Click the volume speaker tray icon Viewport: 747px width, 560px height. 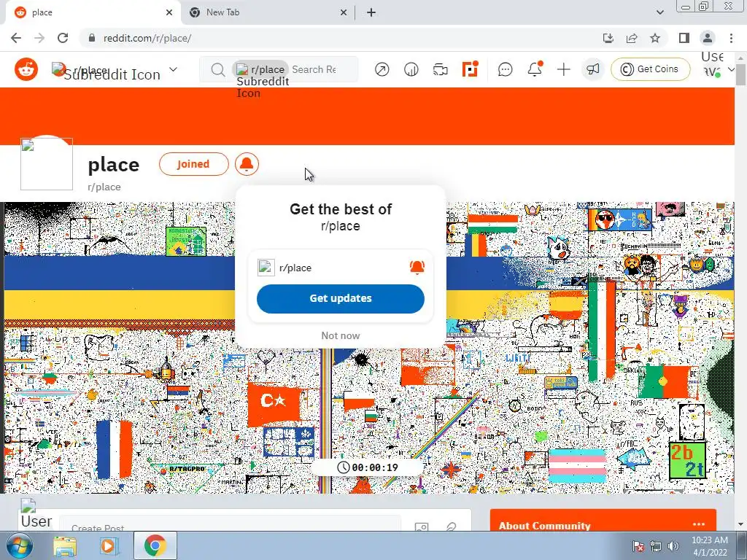click(673, 546)
